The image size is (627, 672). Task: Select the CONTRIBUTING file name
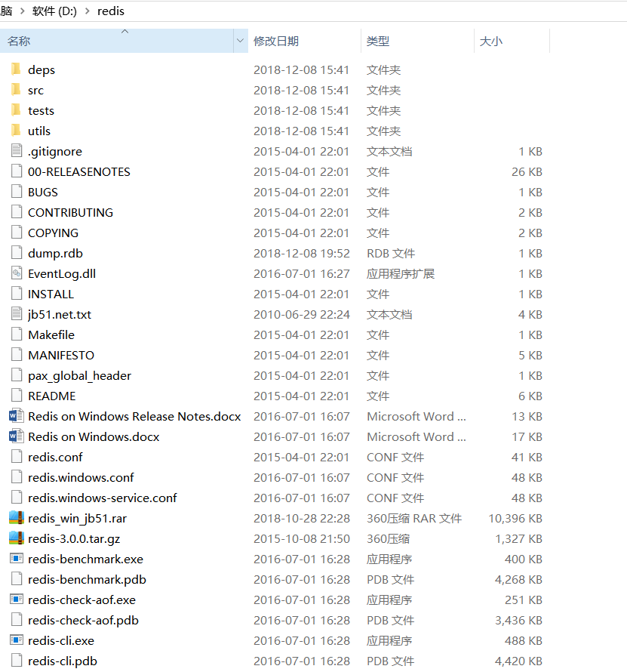click(71, 212)
